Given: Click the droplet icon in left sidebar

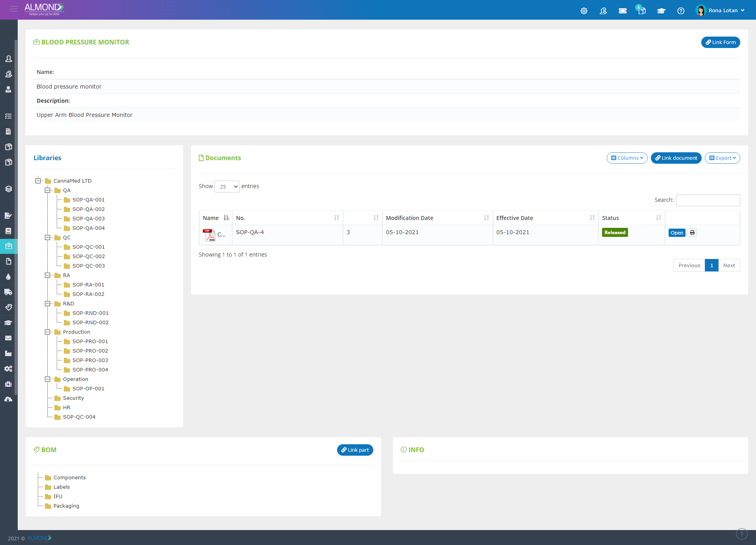Looking at the screenshot, I should (x=8, y=277).
